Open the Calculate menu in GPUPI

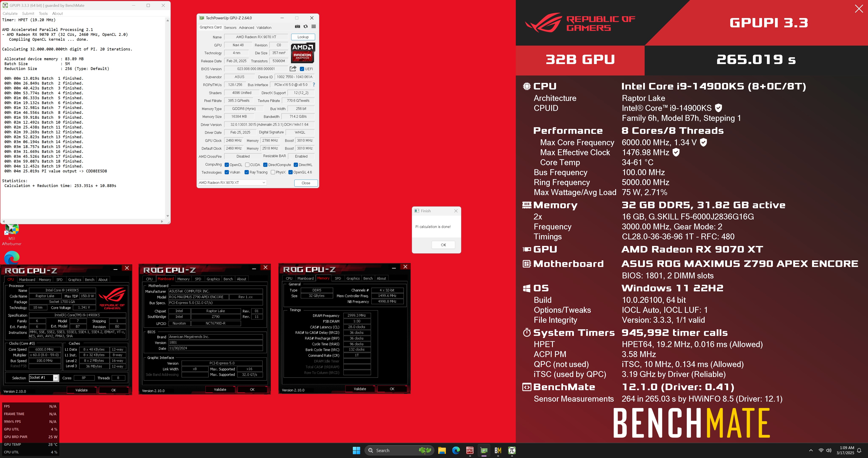pyautogui.click(x=10, y=14)
